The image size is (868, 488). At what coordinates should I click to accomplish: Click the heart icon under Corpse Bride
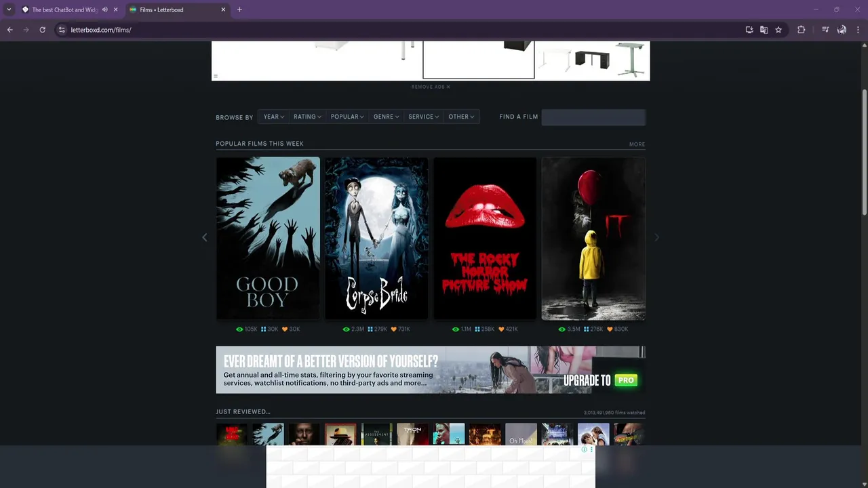[x=394, y=329]
